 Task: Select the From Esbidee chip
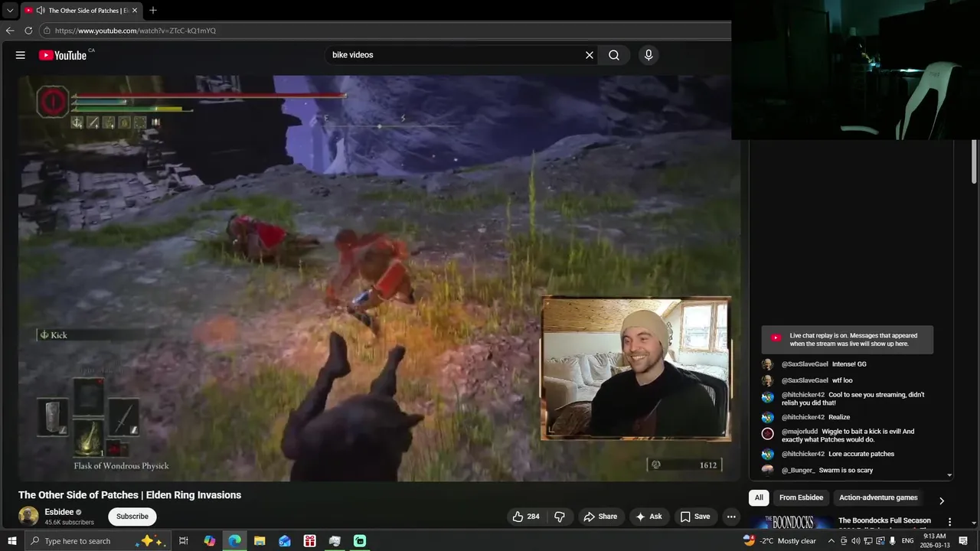point(801,497)
